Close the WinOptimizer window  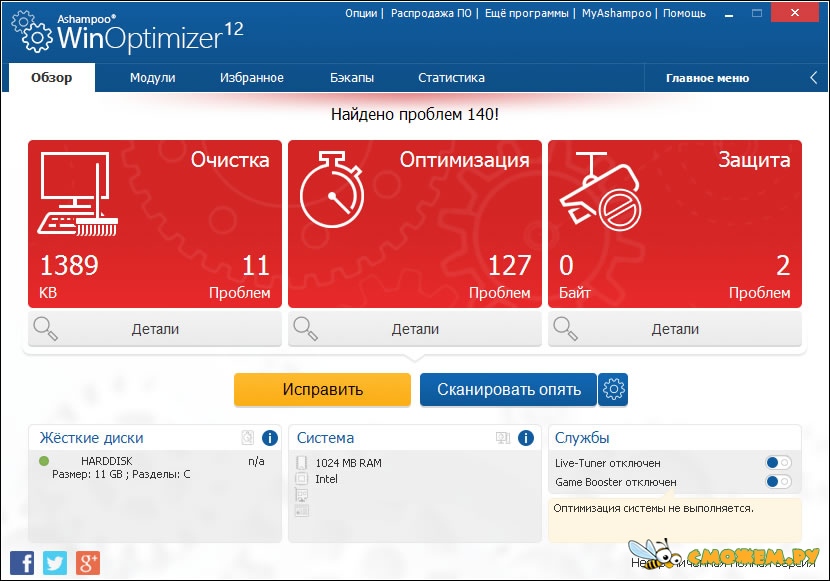[795, 13]
